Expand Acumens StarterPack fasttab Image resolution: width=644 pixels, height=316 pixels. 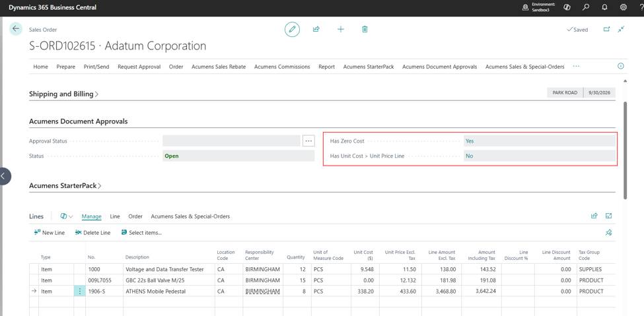point(65,186)
